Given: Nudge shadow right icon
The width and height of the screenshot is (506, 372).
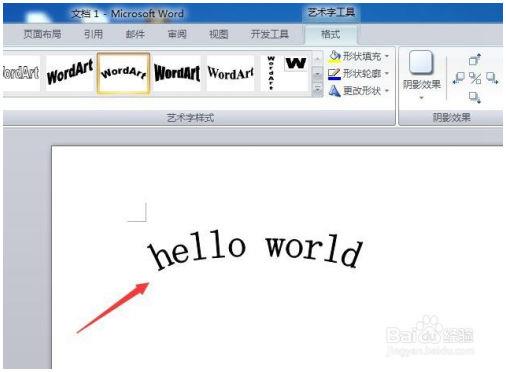Looking at the screenshot, I should (492, 79).
